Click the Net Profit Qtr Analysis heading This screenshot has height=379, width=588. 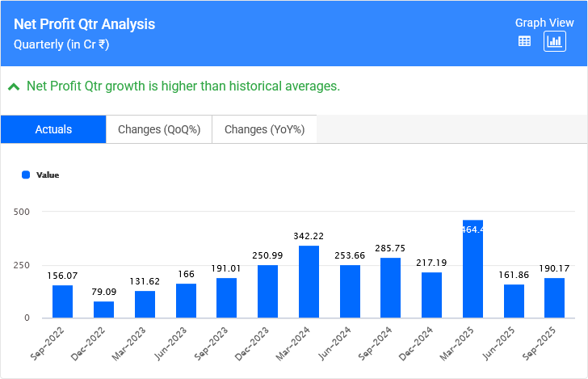[x=85, y=24]
